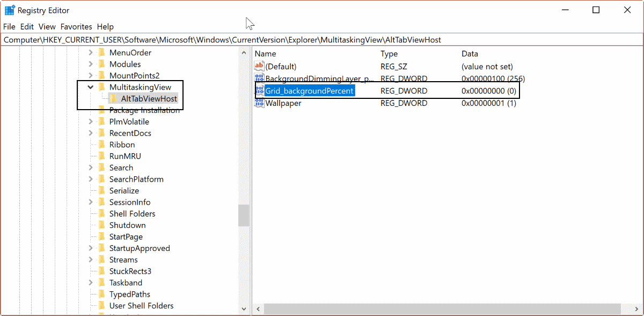Expand the PlmVolatile key

[90, 121]
